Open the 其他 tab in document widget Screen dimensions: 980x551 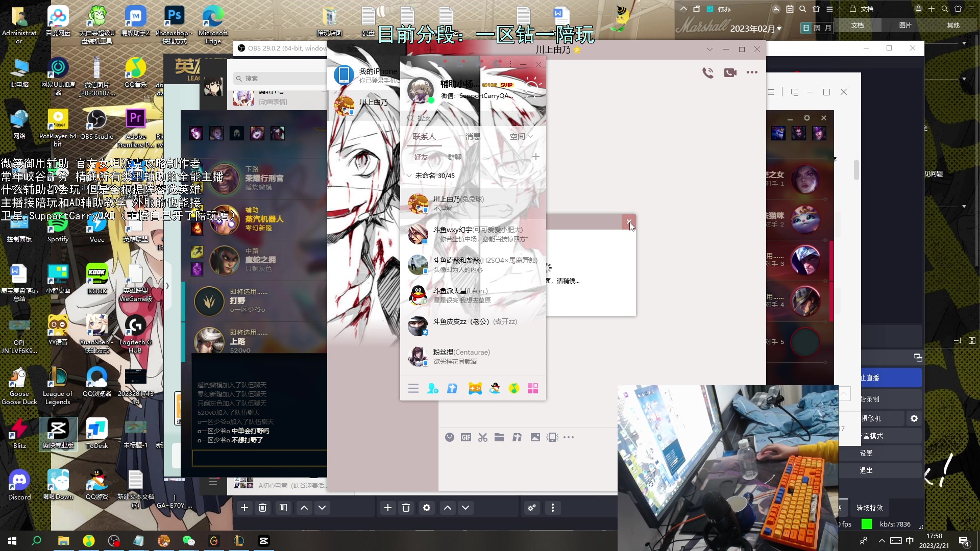click(953, 25)
